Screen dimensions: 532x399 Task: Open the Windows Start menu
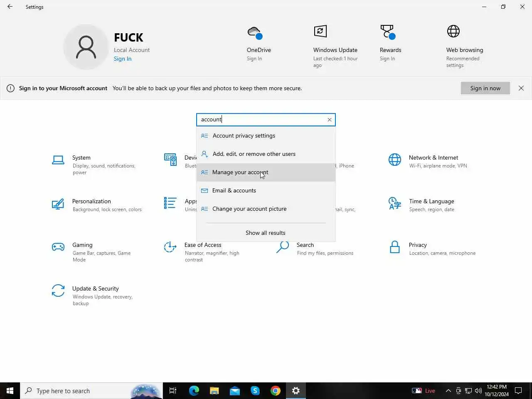click(x=10, y=391)
